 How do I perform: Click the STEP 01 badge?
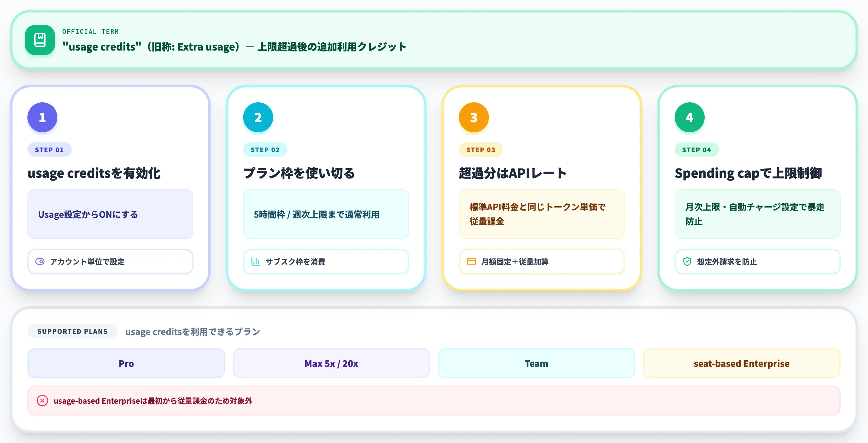pos(49,150)
